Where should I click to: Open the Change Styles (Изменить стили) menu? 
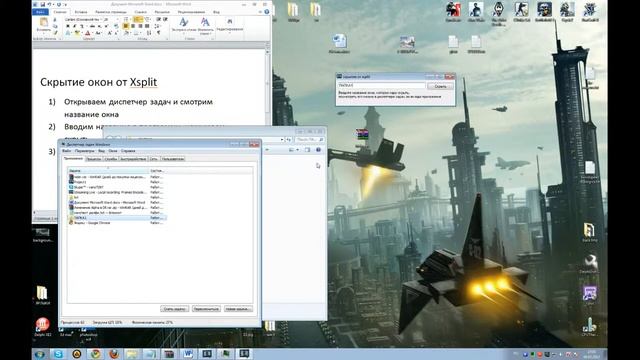[x=205, y=25]
